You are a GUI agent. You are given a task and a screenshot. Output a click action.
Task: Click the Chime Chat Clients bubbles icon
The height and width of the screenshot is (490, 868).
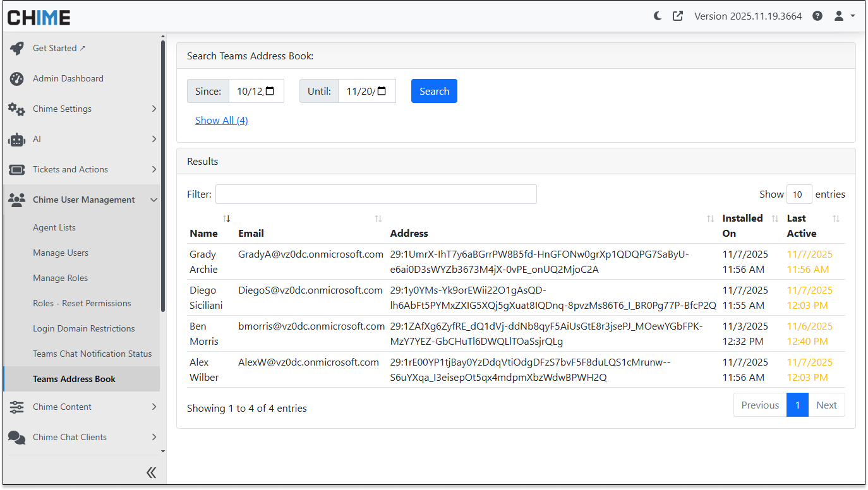coord(17,438)
